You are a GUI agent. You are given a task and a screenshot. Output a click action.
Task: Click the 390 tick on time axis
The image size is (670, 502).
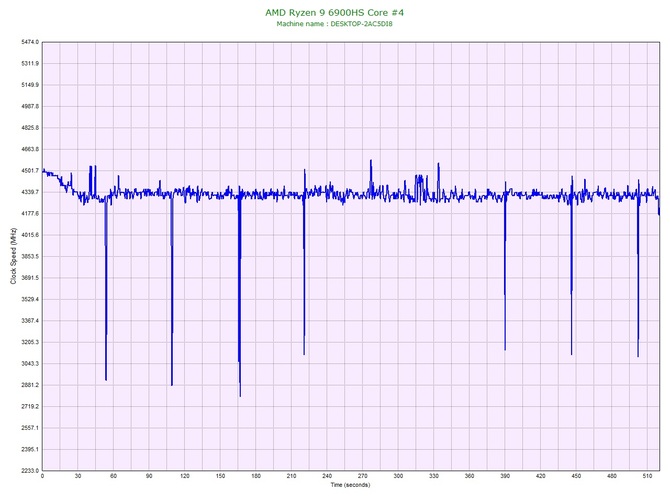(505, 476)
